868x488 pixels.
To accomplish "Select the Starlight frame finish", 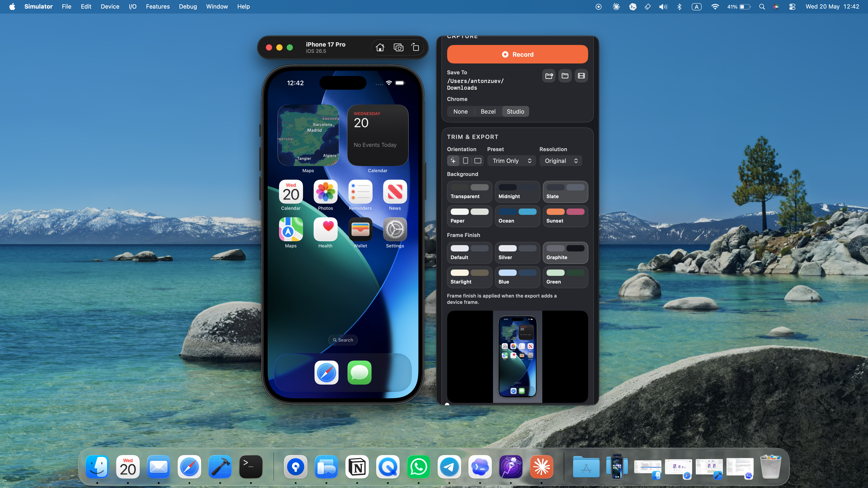I will [x=469, y=277].
